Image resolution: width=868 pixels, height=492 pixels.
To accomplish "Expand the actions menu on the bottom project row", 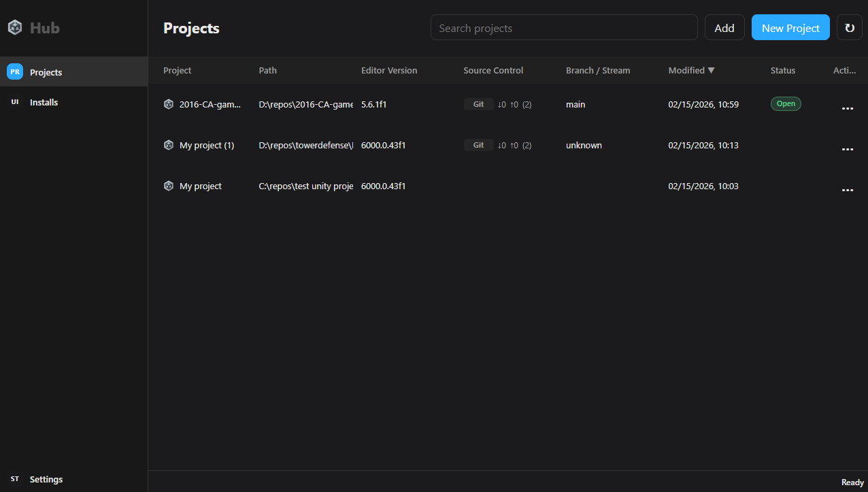I will (x=847, y=190).
